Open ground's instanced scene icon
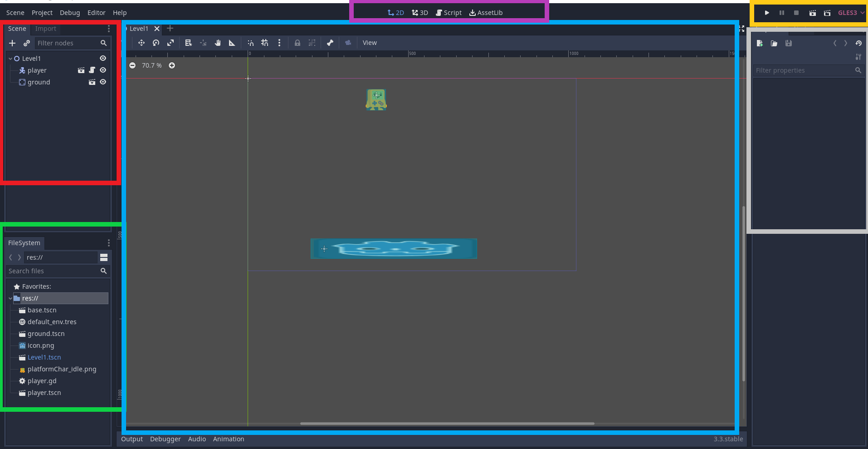The image size is (868, 449). (92, 82)
